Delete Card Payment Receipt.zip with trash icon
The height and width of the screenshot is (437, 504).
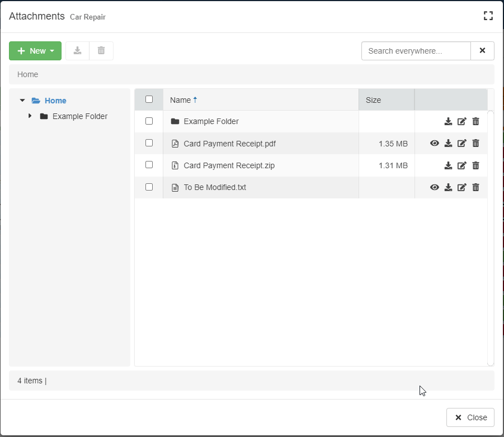[475, 165]
